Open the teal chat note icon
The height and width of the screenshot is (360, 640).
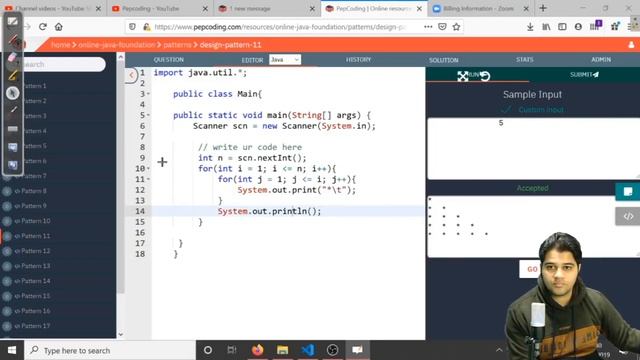[x=628, y=191]
